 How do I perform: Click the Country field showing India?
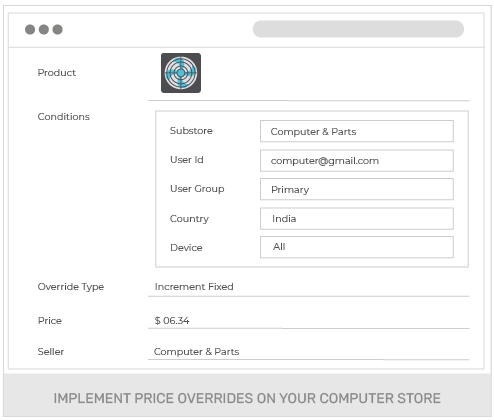357,219
